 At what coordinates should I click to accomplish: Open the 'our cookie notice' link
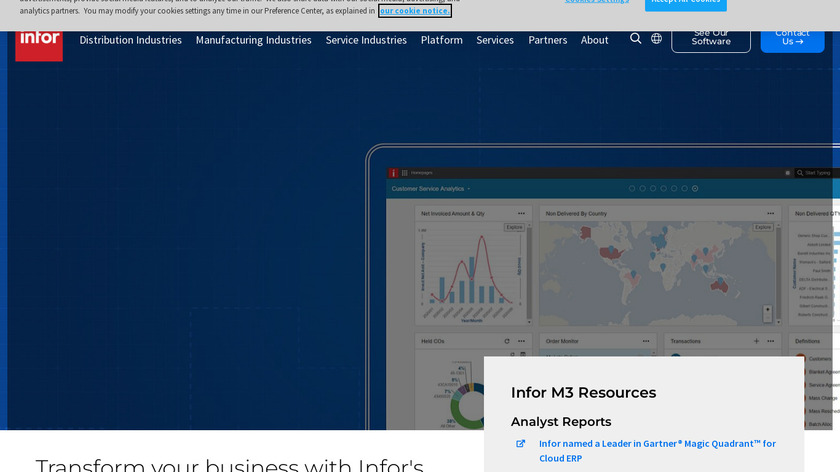[x=414, y=11]
